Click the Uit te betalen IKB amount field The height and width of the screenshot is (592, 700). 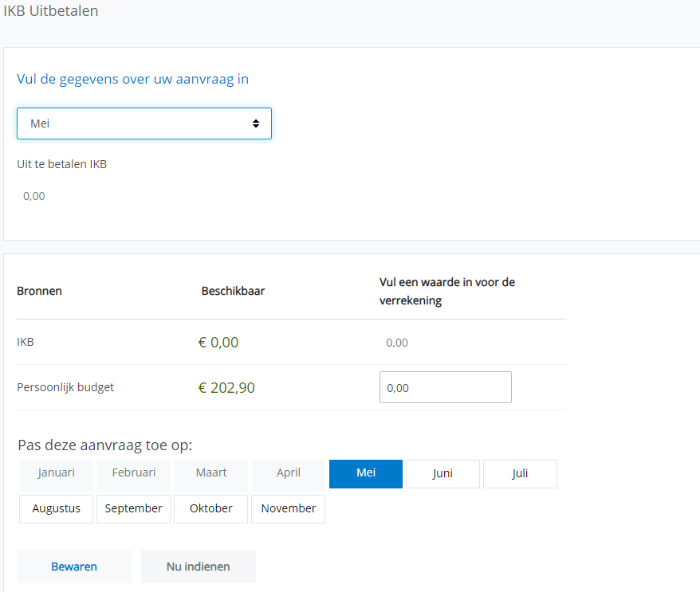34,196
